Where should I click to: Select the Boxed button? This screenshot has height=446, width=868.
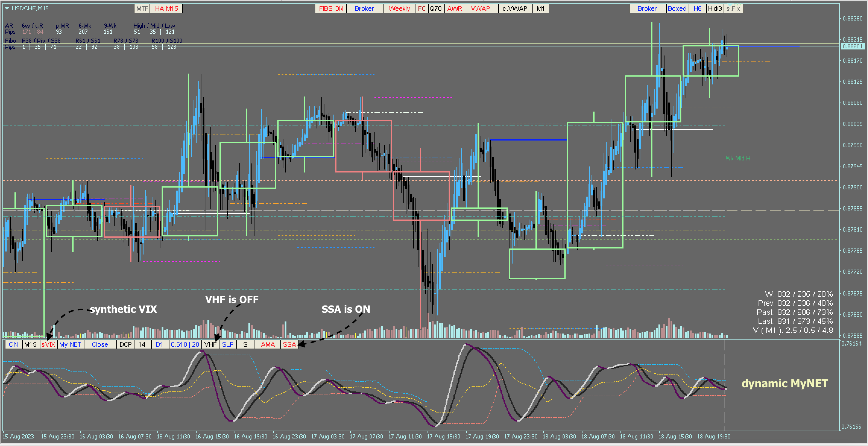(677, 8)
